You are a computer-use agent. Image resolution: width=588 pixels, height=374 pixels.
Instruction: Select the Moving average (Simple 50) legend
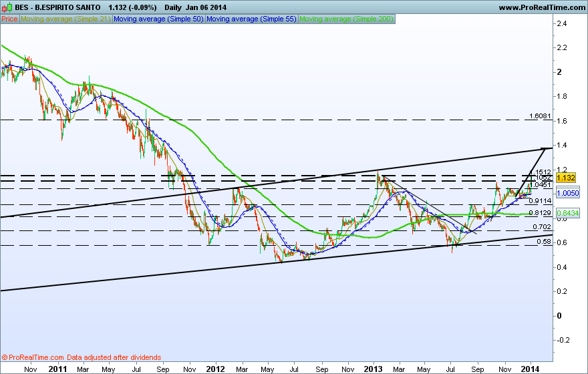(x=158, y=19)
